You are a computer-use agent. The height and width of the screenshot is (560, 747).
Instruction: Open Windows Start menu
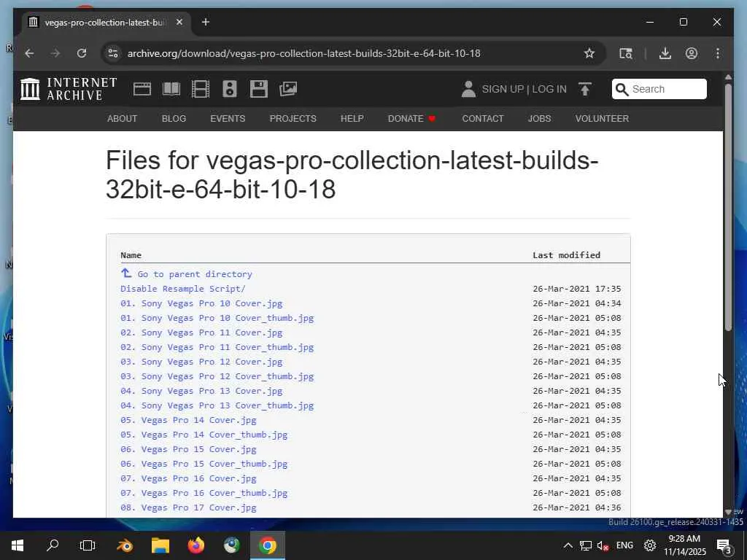(18, 545)
